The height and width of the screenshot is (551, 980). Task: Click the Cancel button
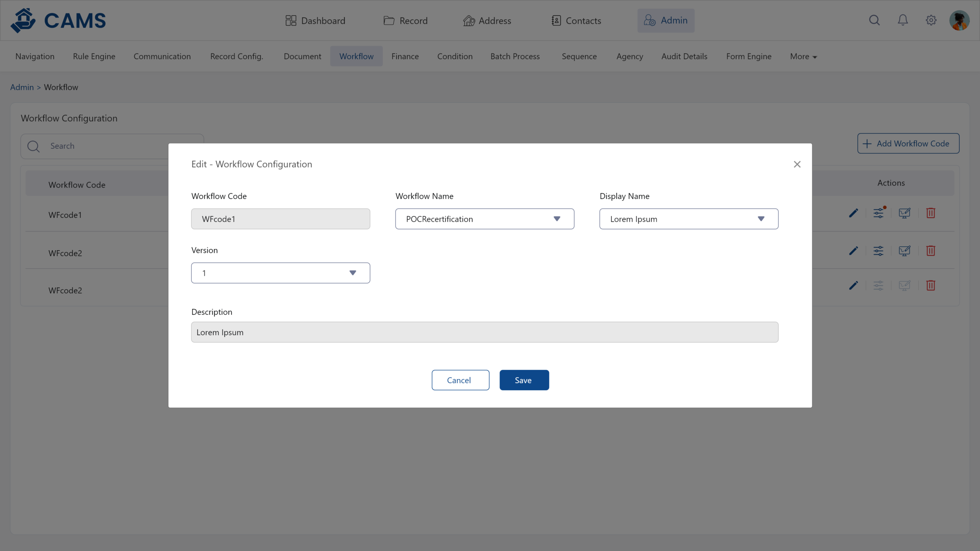(460, 380)
